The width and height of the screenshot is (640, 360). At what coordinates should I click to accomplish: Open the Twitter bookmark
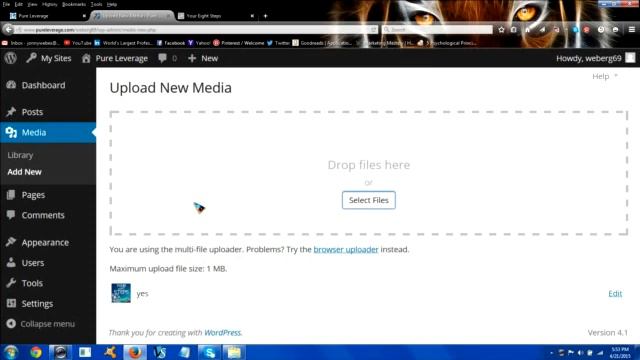click(x=278, y=43)
